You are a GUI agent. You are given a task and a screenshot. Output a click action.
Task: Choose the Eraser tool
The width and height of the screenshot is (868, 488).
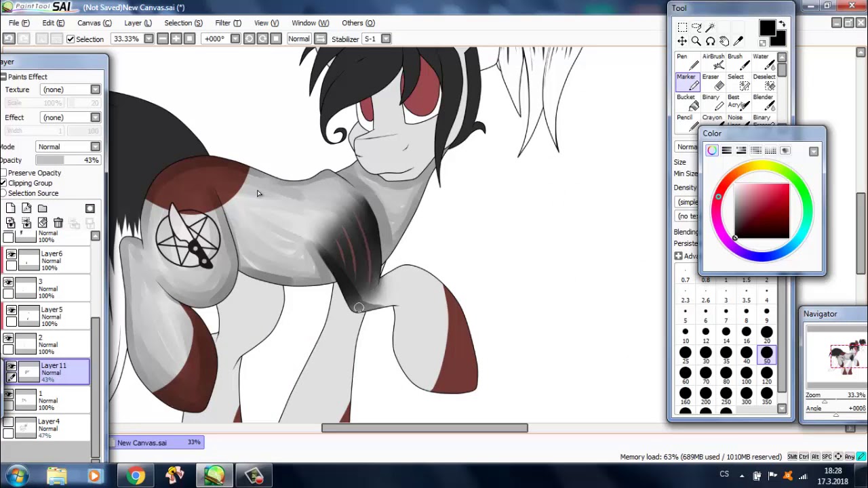click(713, 81)
